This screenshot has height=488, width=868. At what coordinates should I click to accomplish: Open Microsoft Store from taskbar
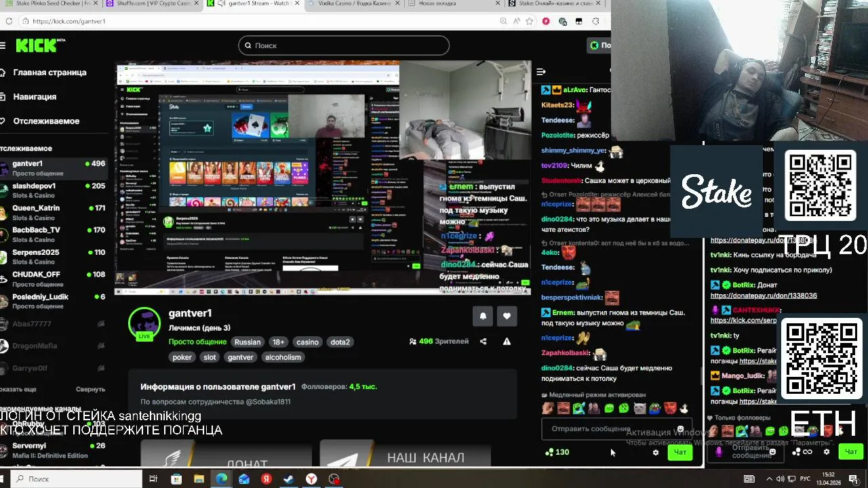click(x=176, y=479)
